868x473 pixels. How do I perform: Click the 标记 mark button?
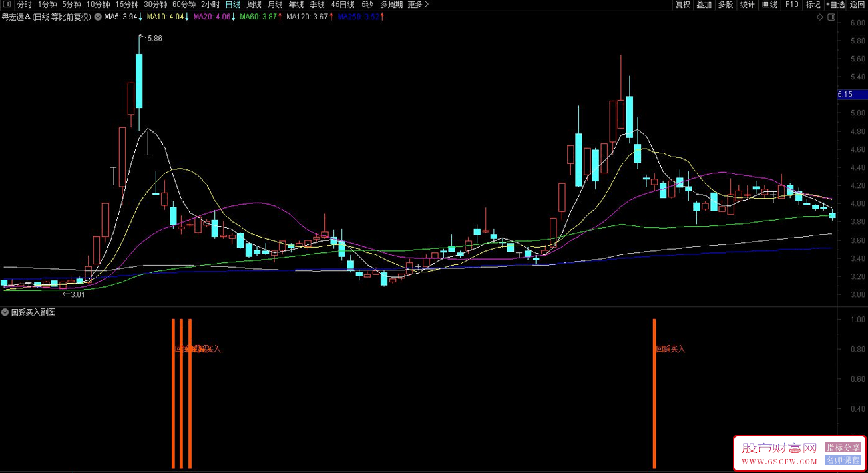(813, 4)
